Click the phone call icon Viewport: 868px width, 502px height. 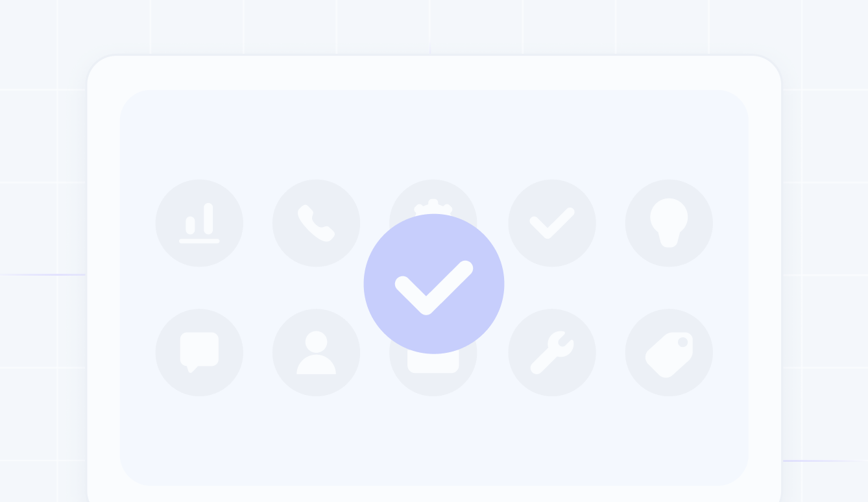coord(316,223)
